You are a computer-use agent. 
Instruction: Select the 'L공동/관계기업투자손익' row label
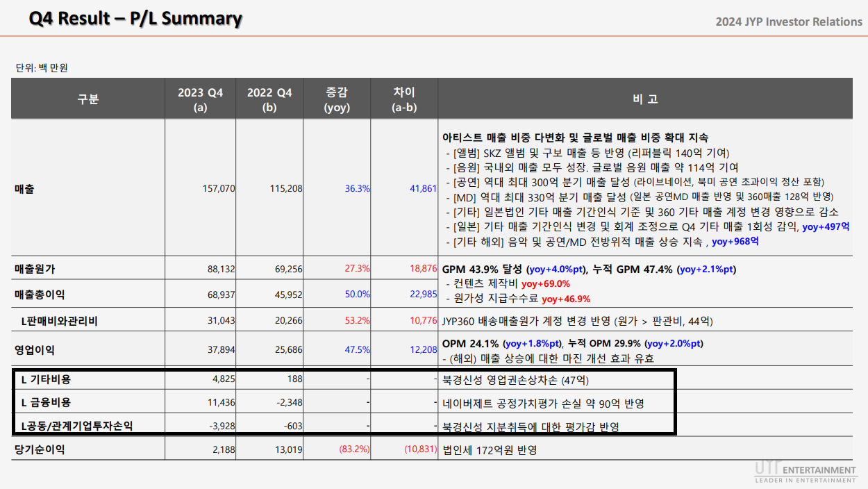(x=77, y=426)
